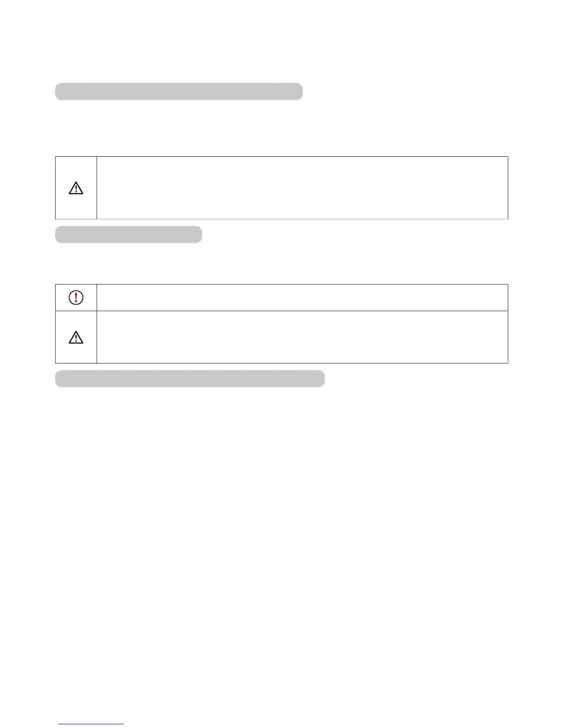This screenshot has height=728, width=563.
Task: Click the blank space above the top gray bar
Action: pyautogui.click(x=276, y=41)
